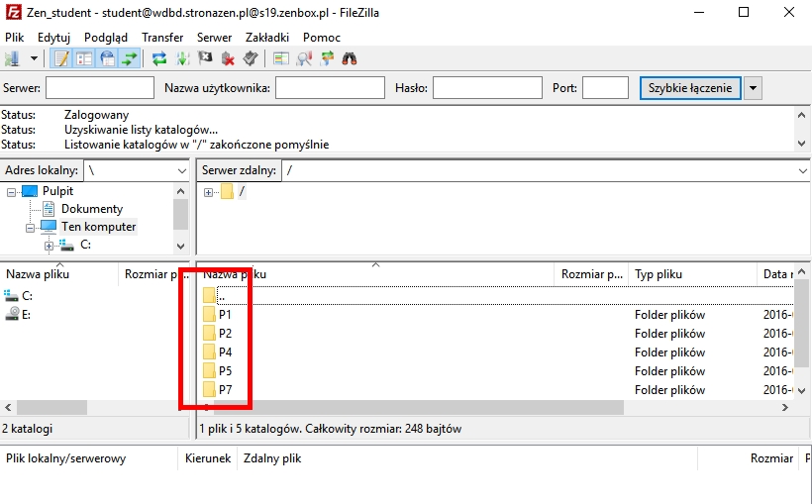Open the quick connect history dropdown
812x504 pixels.
[753, 87]
